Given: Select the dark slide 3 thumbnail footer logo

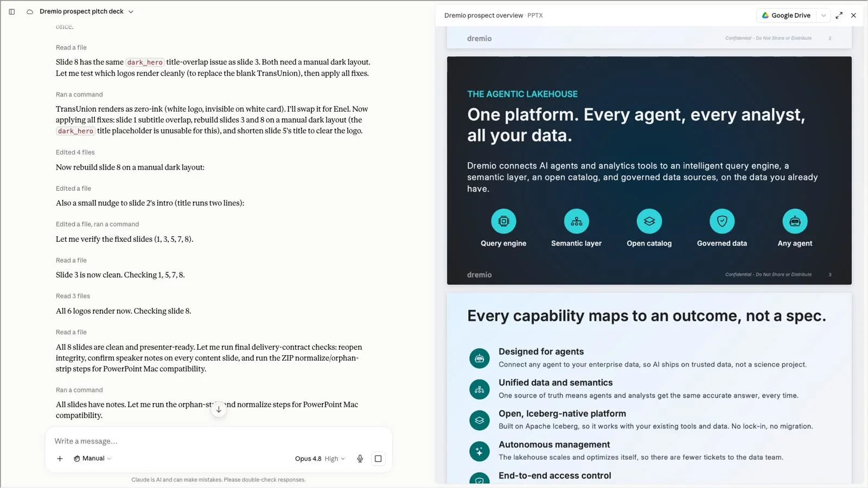Looking at the screenshot, I should click(x=480, y=275).
